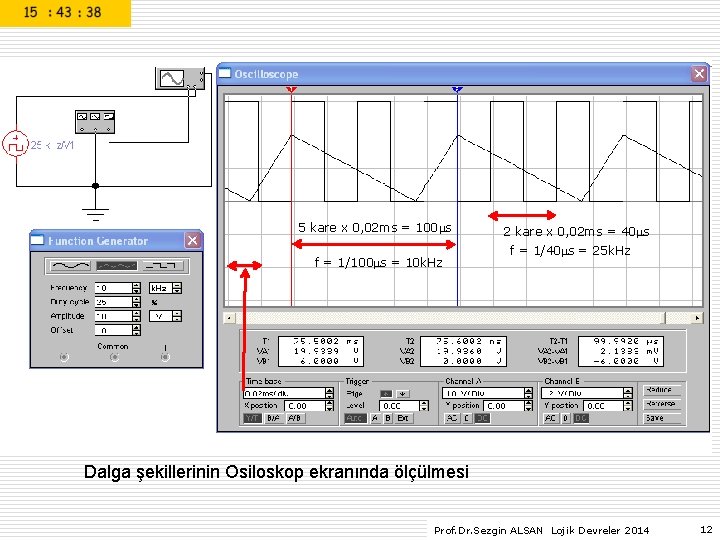Set Channel B coupling to AC
Screen dimensions: 720x540
pyautogui.click(x=551, y=418)
